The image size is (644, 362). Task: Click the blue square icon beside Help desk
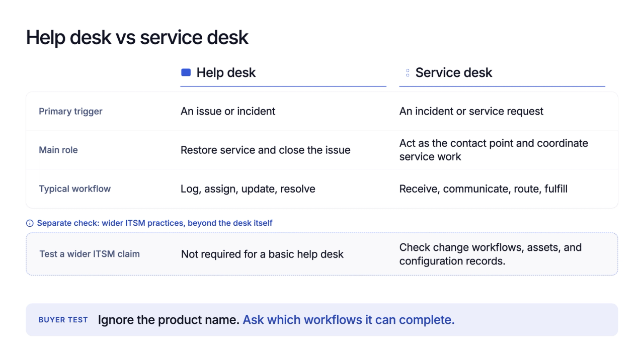tap(186, 72)
